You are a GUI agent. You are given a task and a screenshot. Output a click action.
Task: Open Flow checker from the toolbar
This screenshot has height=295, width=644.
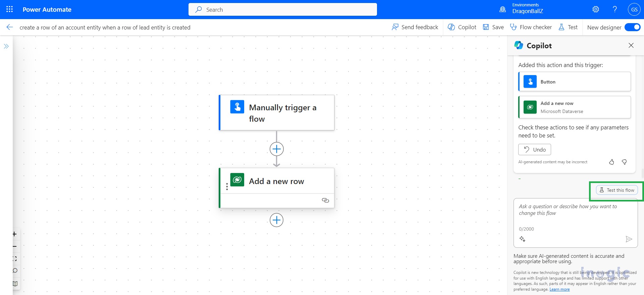pyautogui.click(x=531, y=27)
